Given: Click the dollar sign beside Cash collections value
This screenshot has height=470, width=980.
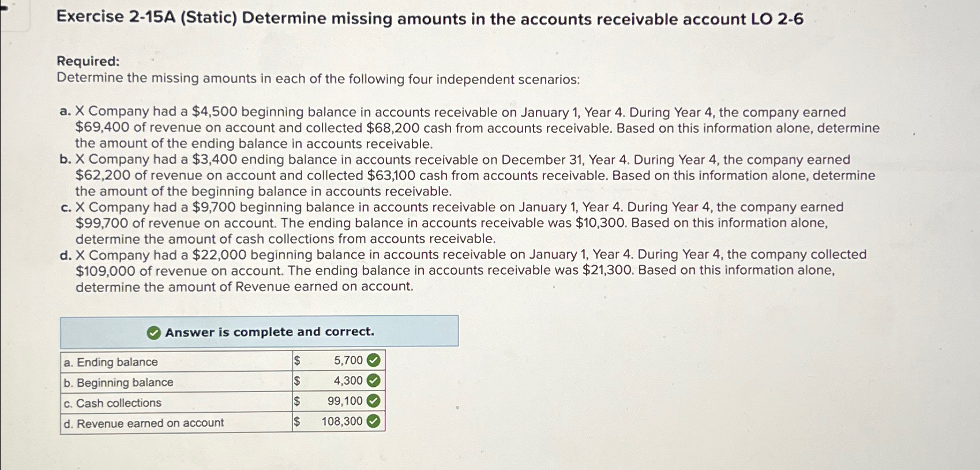Looking at the screenshot, I should coord(298,401).
